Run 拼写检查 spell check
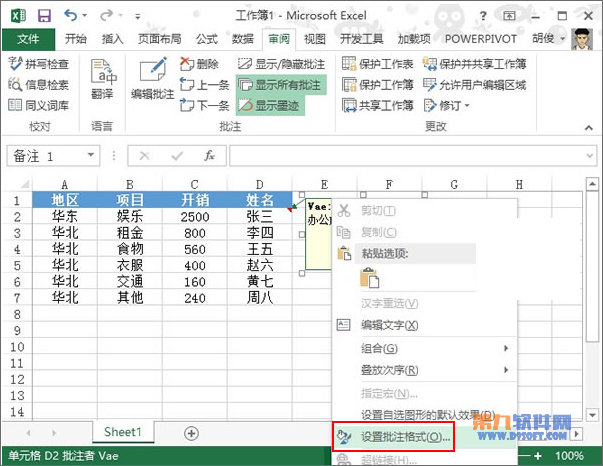The image size is (603, 466). point(38,63)
